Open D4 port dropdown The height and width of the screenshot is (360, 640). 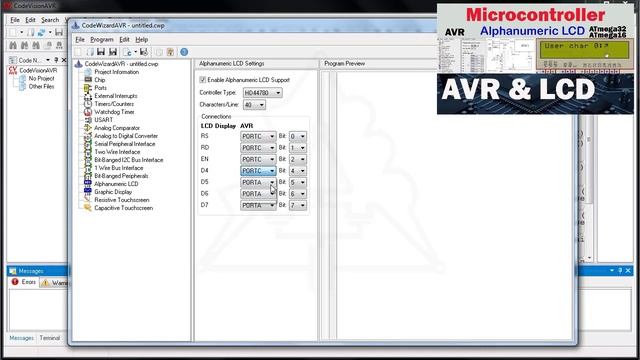[258, 171]
